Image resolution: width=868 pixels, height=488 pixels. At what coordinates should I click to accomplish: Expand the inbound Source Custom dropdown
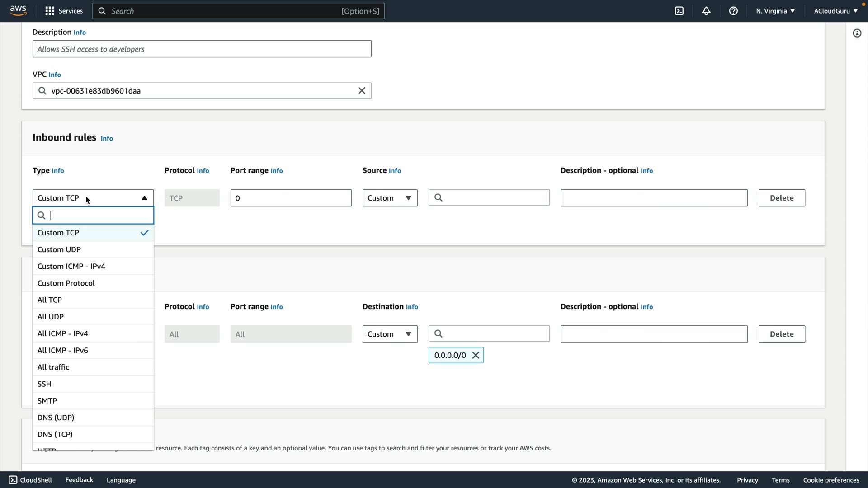pos(390,198)
